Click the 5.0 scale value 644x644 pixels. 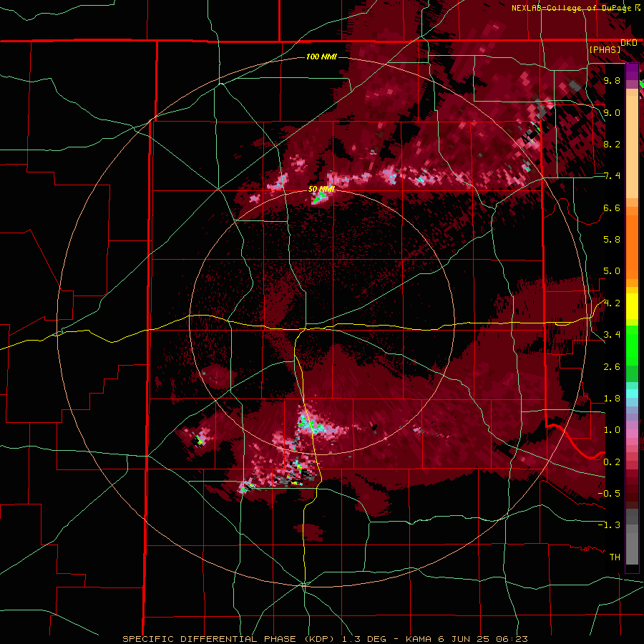(612, 271)
